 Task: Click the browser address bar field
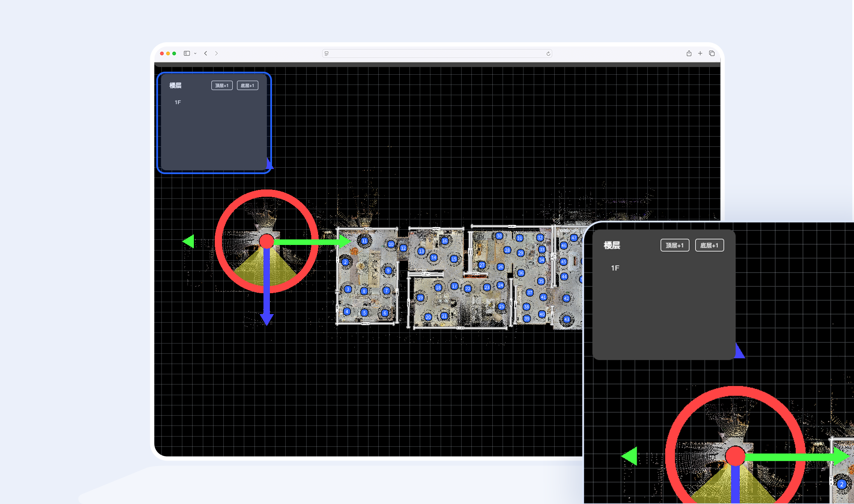click(x=437, y=53)
